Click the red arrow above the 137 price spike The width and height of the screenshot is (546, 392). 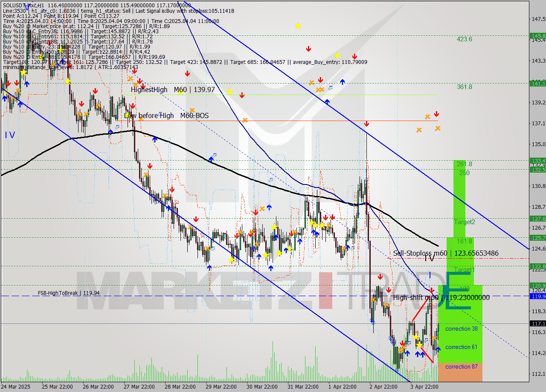[x=366, y=124]
